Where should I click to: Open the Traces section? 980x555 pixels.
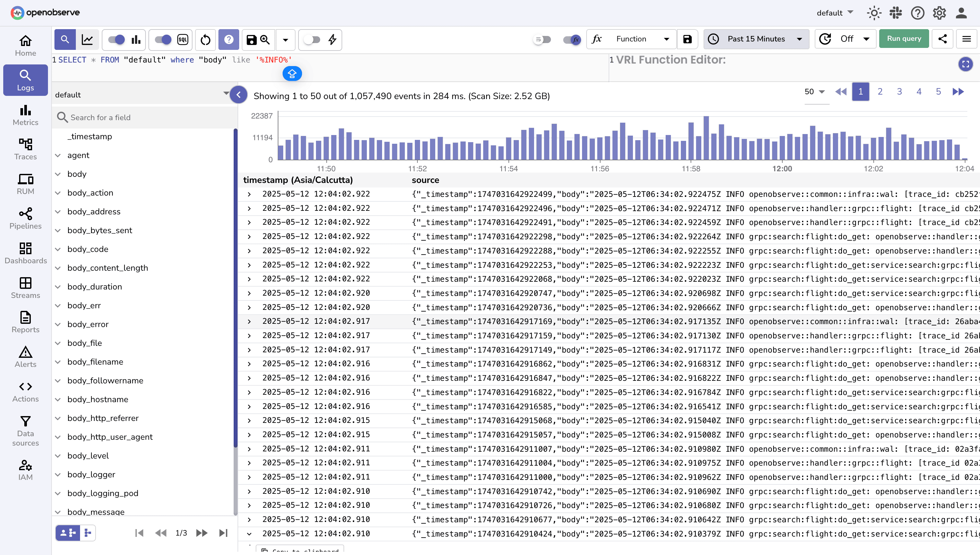tap(25, 149)
